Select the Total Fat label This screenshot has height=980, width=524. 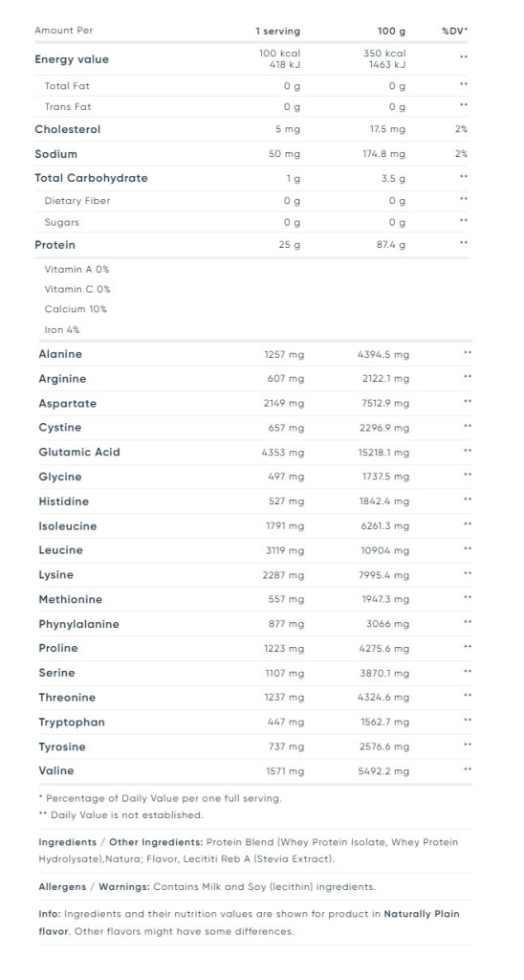(67, 85)
